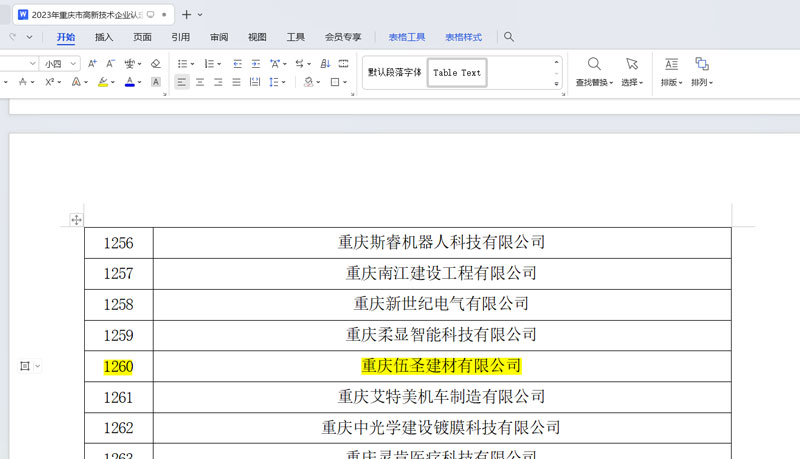Toggle character shading button
800x459 pixels.
click(156, 83)
